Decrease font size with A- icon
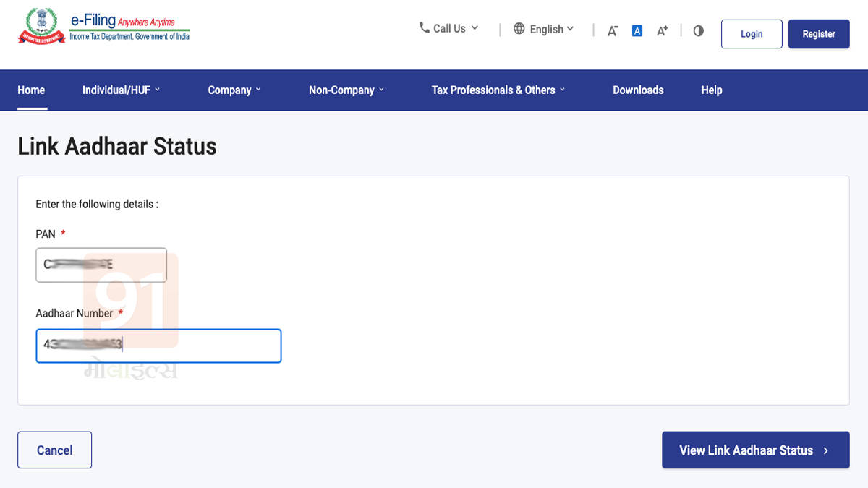Screen dimensions: 868x488 pos(613,31)
